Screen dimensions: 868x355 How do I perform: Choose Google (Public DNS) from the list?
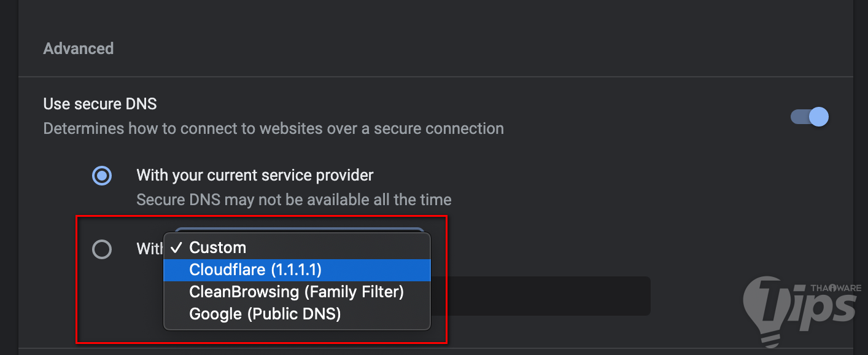(x=265, y=314)
